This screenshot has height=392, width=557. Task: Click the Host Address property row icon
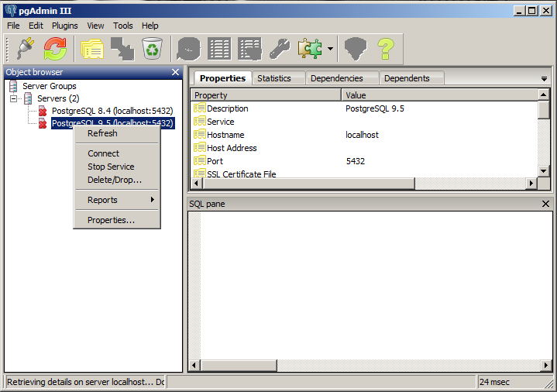click(x=200, y=147)
